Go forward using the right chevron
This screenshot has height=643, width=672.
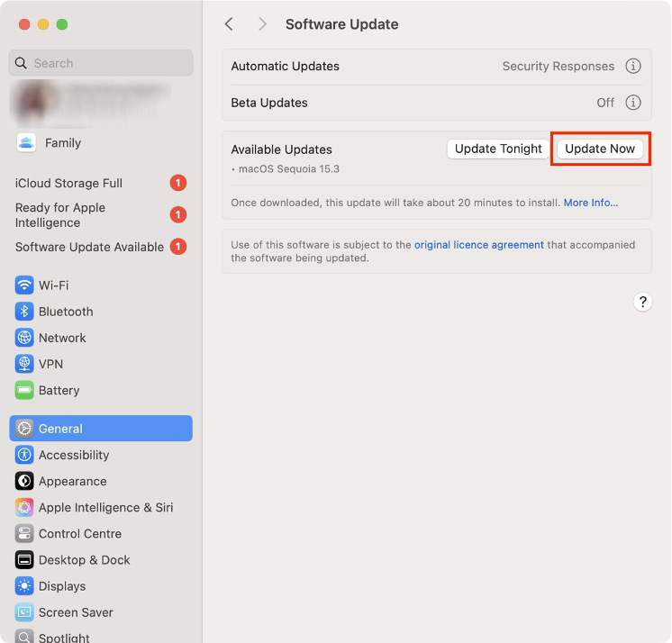pyautogui.click(x=262, y=24)
